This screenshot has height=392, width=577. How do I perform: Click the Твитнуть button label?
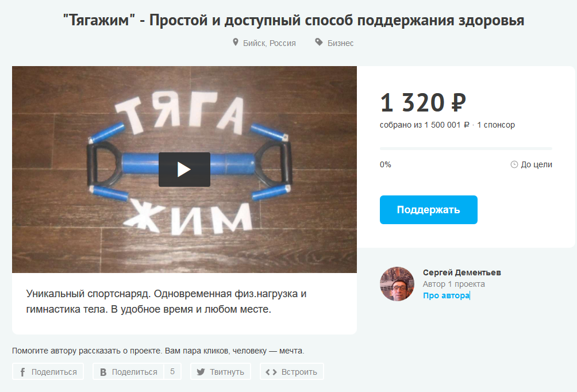(226, 372)
